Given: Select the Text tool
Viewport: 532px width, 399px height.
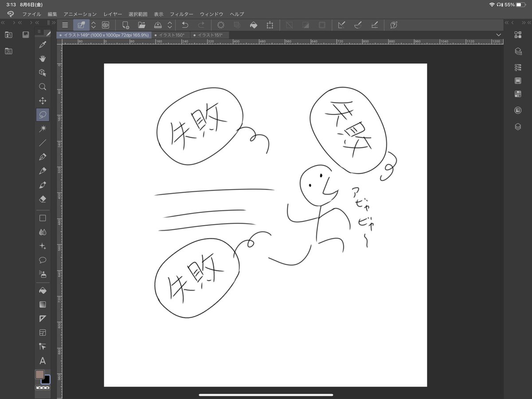Looking at the screenshot, I should pos(43,361).
